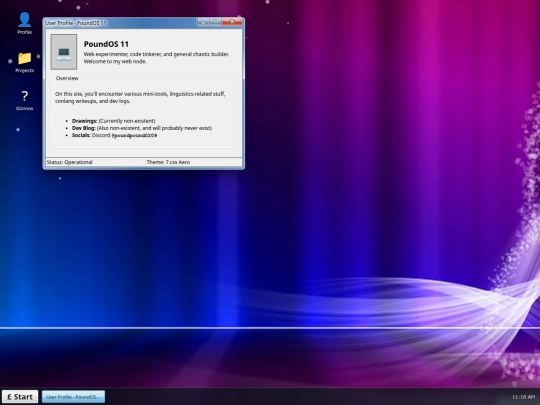Open the Gizmos question mark icon
The image size is (540, 405).
click(x=24, y=100)
